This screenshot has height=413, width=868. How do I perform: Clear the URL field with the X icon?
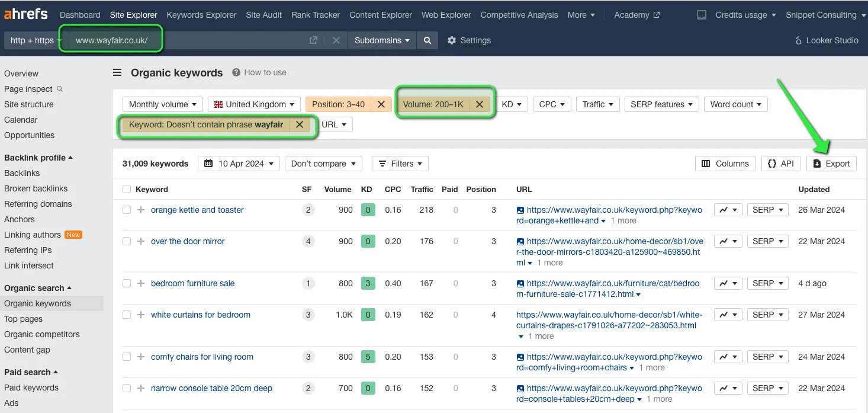click(x=336, y=40)
